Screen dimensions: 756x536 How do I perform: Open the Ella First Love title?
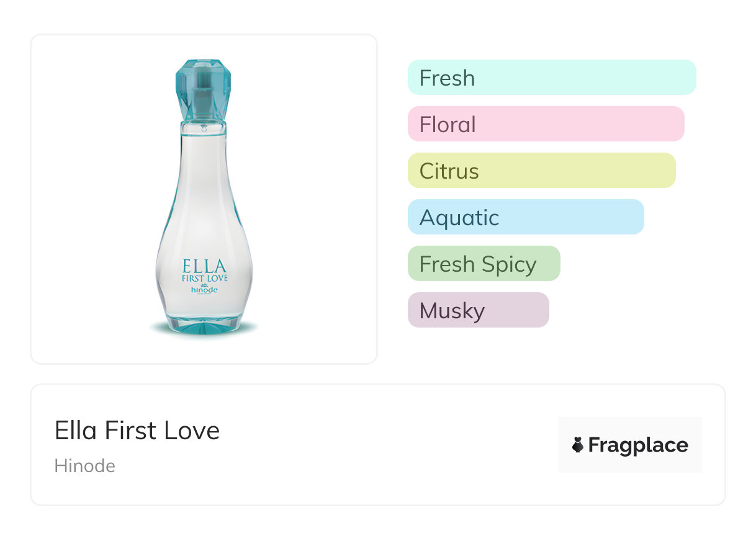(137, 431)
